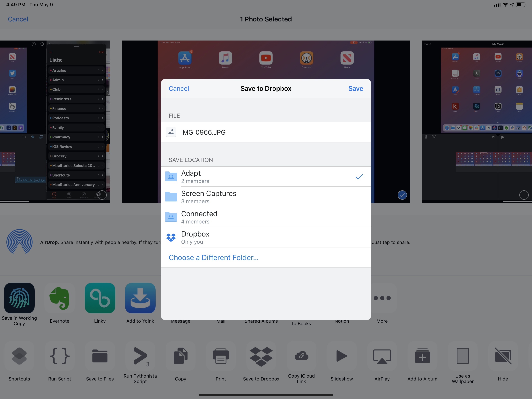Tap the Linky app icon
The image size is (532, 399).
(100, 298)
